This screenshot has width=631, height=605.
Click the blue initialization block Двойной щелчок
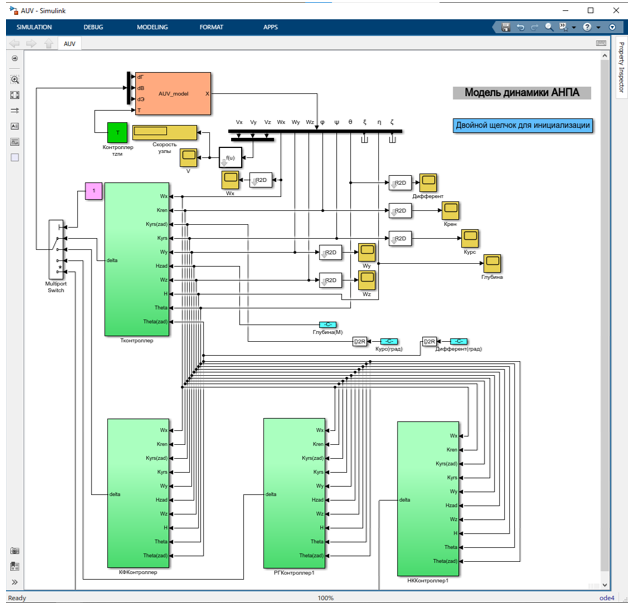[522, 125]
